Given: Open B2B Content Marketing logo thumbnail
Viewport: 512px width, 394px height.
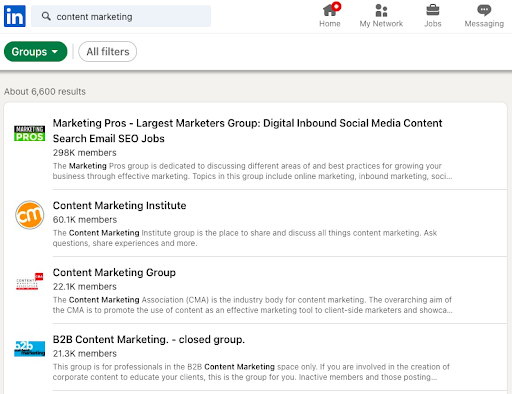Looking at the screenshot, I should tap(30, 349).
